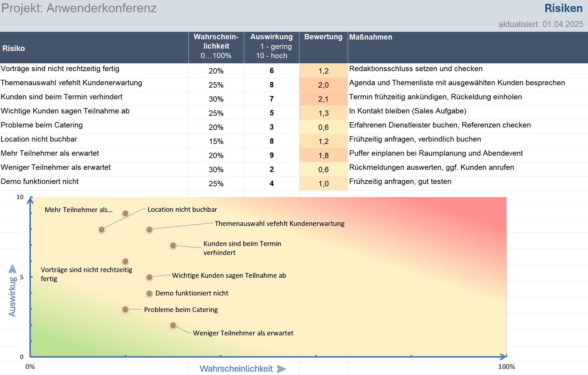Click chart label 'Vorträge sind nicht rechtzeitig fertig'

click(x=86, y=274)
